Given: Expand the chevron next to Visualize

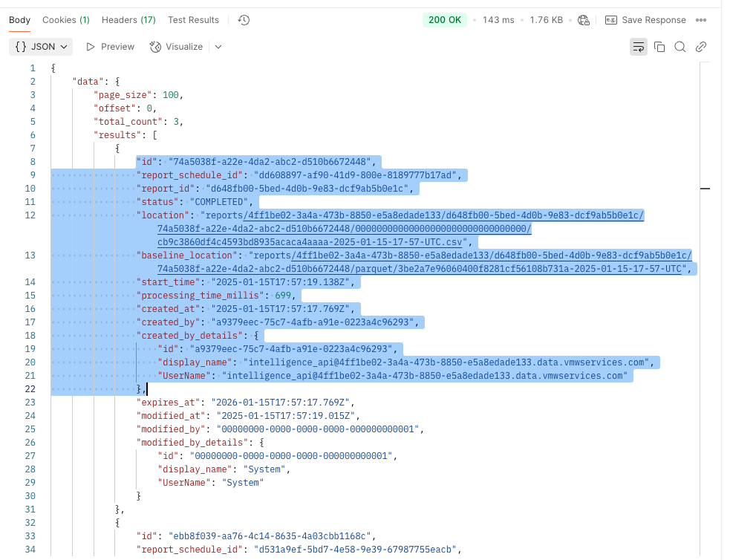Looking at the screenshot, I should [218, 46].
